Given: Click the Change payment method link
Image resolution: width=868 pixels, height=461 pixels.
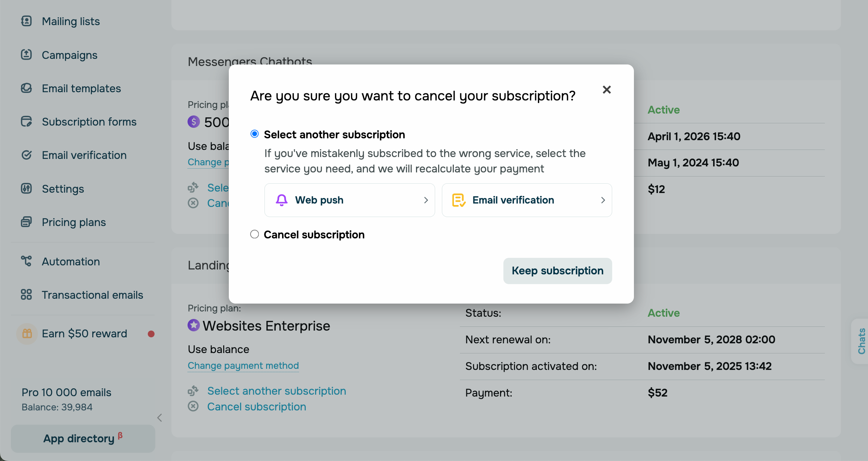Looking at the screenshot, I should tap(243, 365).
